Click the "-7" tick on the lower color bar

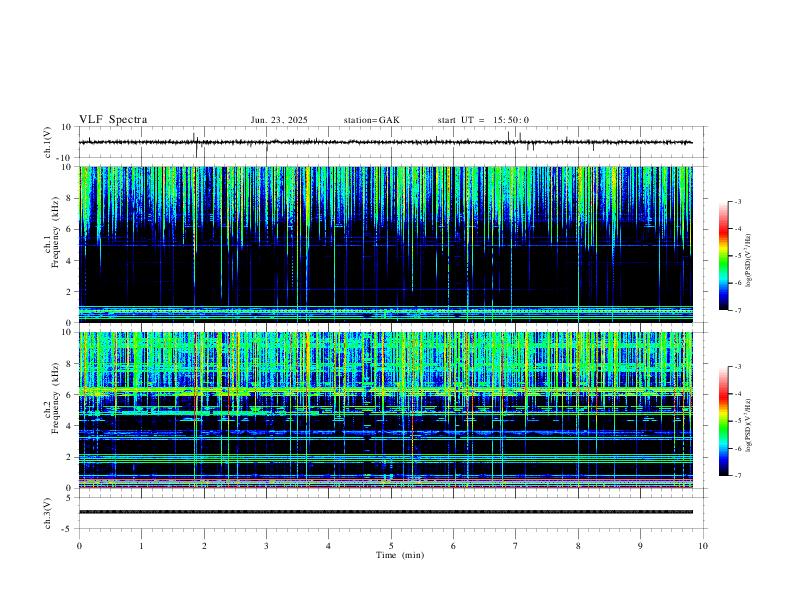point(737,476)
